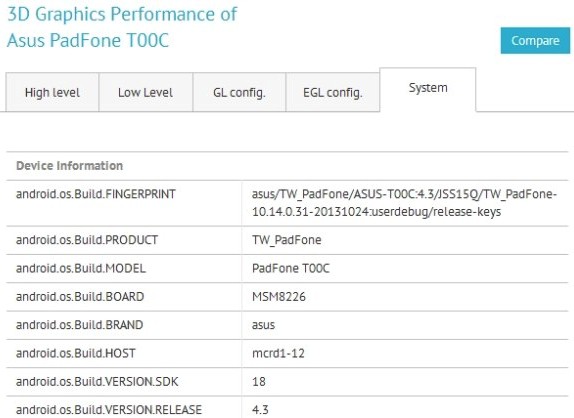This screenshot has width=574, height=418.
Task: Select the SDK value 18
Action: 258,381
